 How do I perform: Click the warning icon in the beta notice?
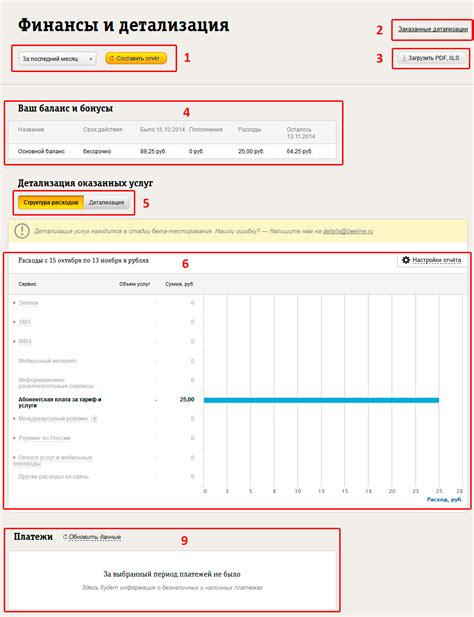22,231
